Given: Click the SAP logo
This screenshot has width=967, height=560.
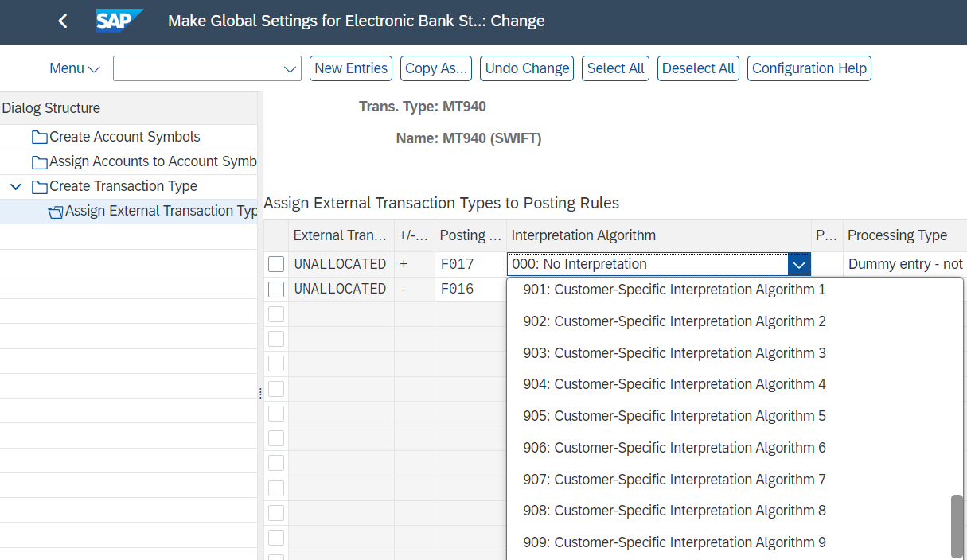Looking at the screenshot, I should tap(119, 21).
